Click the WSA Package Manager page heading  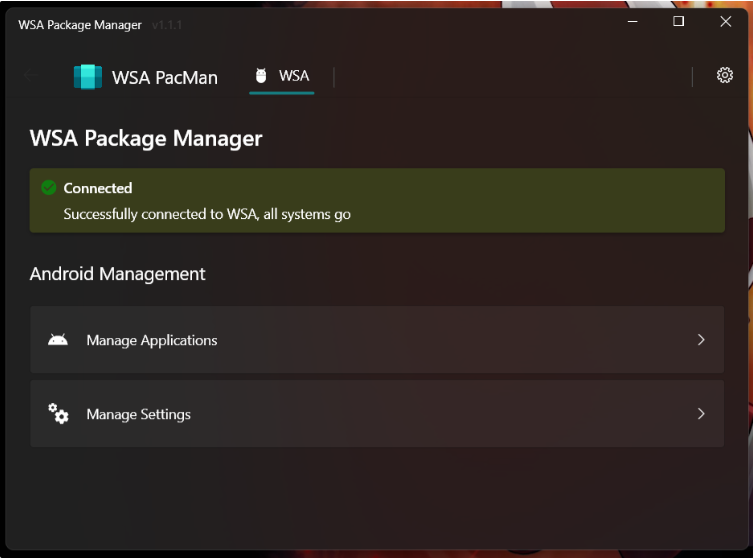(x=146, y=138)
